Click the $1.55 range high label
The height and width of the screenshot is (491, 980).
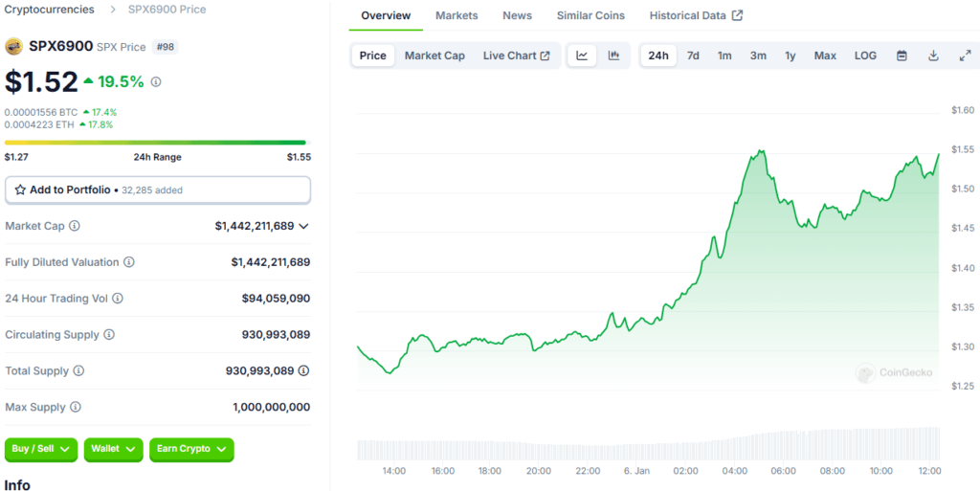point(299,157)
